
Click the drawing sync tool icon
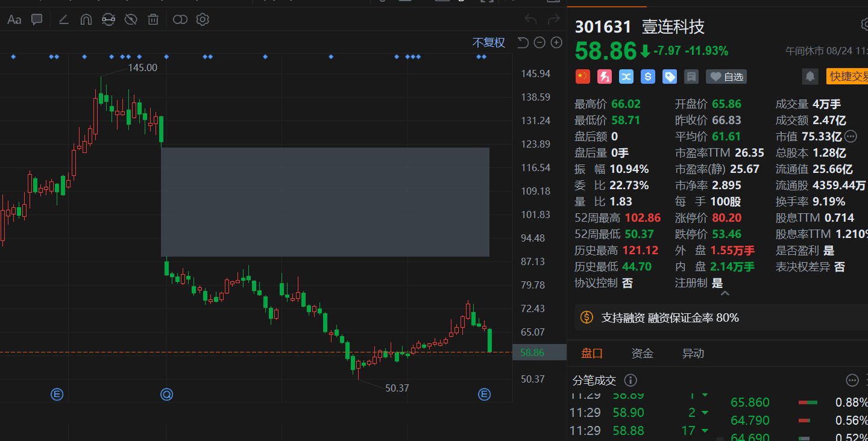tap(108, 20)
